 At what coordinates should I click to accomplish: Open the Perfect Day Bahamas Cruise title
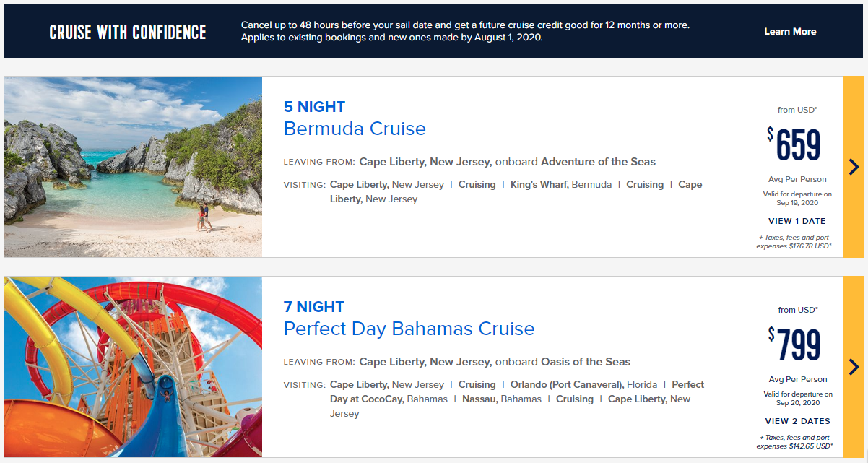(x=409, y=329)
